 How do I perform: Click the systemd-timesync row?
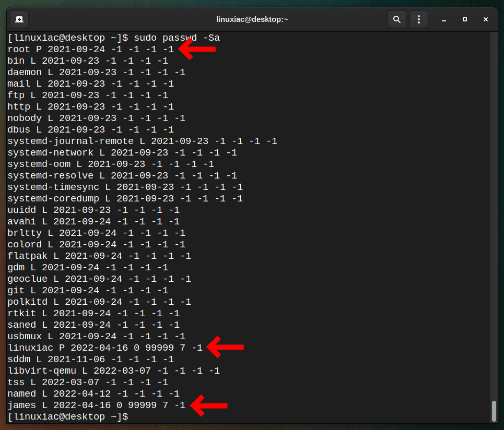pyautogui.click(x=125, y=187)
